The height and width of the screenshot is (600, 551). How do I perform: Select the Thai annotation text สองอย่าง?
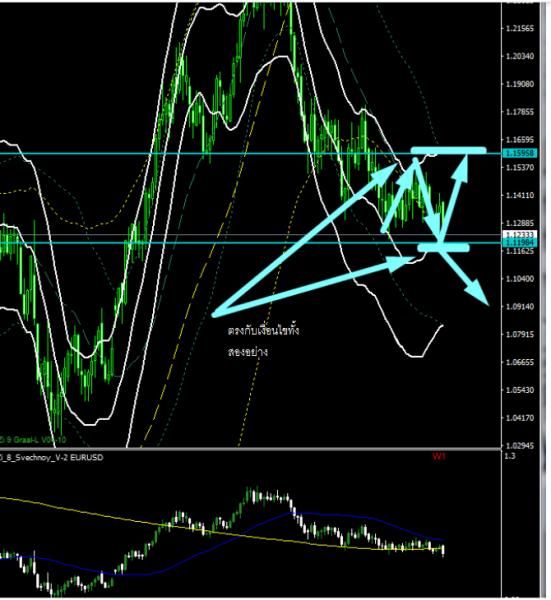[248, 351]
